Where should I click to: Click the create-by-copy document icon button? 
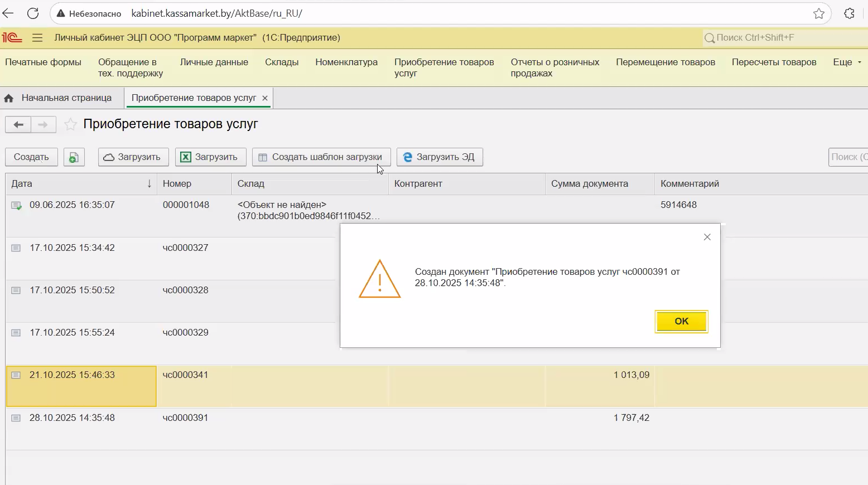click(74, 157)
